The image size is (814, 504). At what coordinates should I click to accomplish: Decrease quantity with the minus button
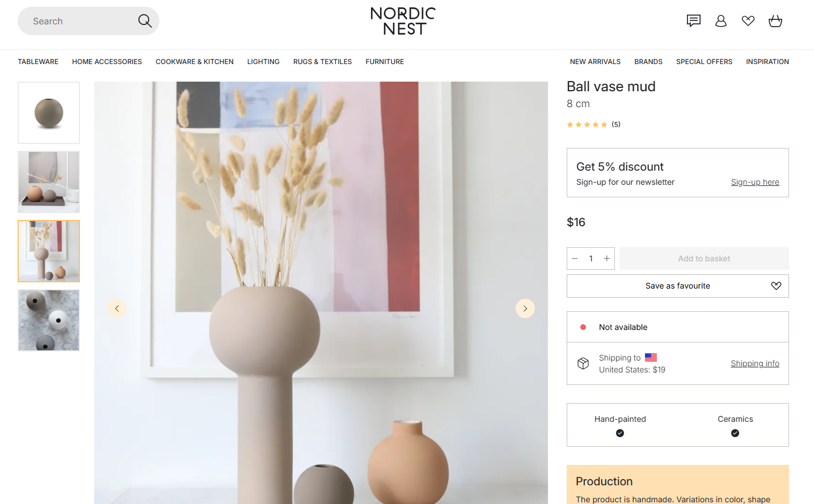(575, 259)
